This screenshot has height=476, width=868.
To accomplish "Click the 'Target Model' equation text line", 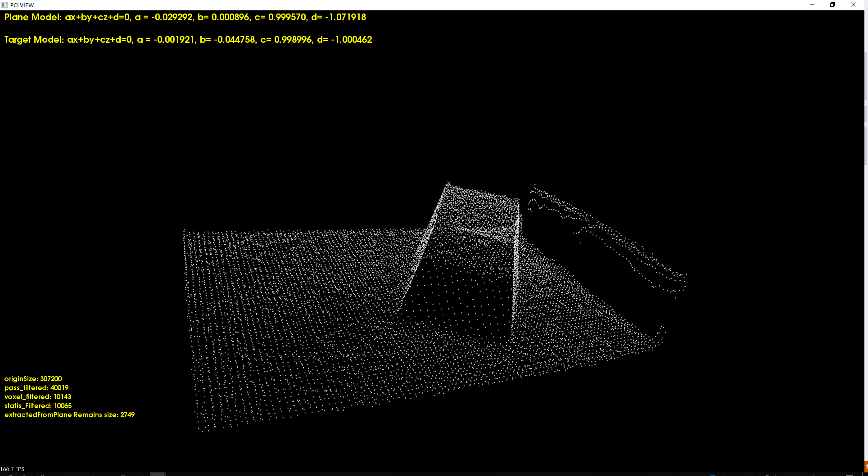I will [188, 40].
